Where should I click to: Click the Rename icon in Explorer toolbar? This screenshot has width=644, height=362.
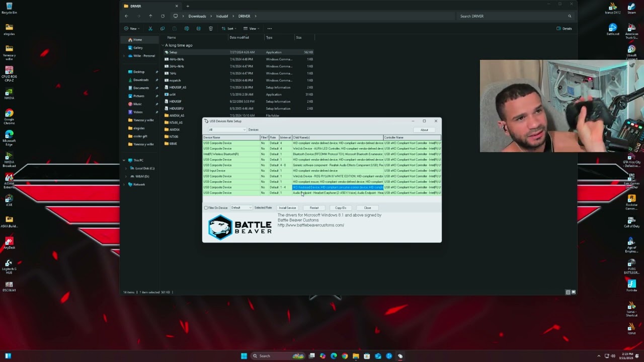(x=186, y=29)
